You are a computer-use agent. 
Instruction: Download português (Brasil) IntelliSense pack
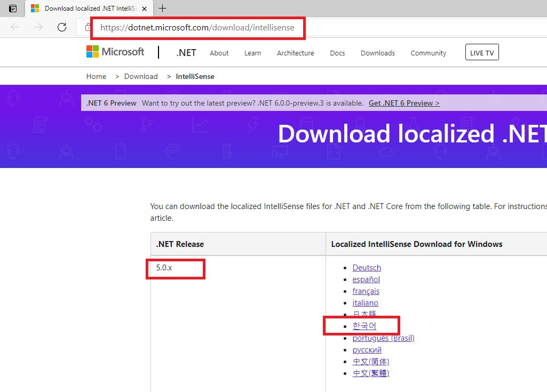[383, 338]
